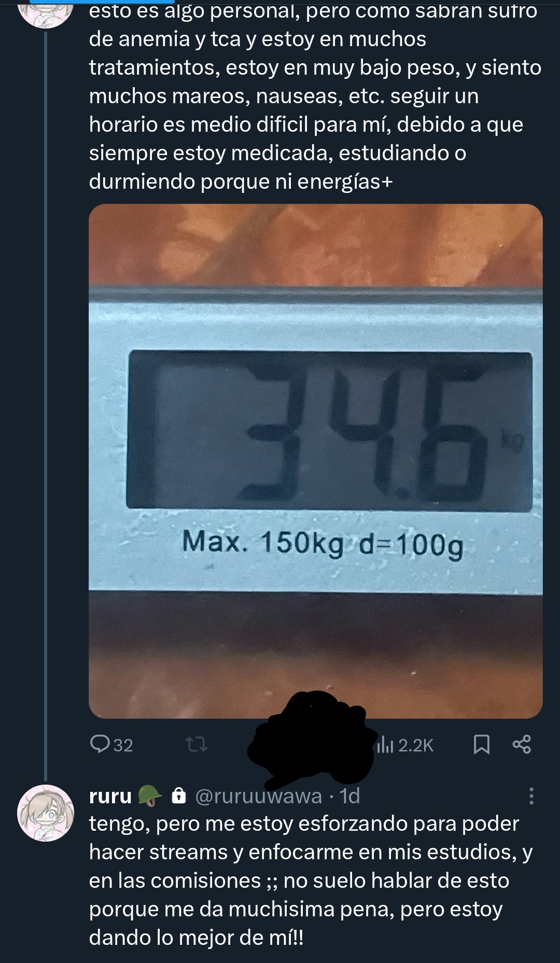Open the tweet text mentioning anemia y tca
The height and width of the screenshot is (963, 560).
click(x=315, y=96)
